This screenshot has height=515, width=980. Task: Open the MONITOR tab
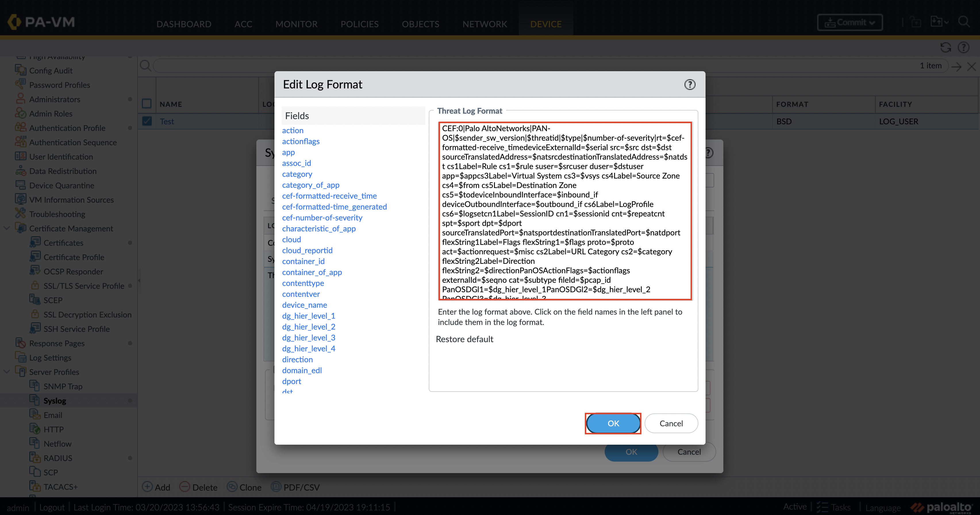[296, 24]
